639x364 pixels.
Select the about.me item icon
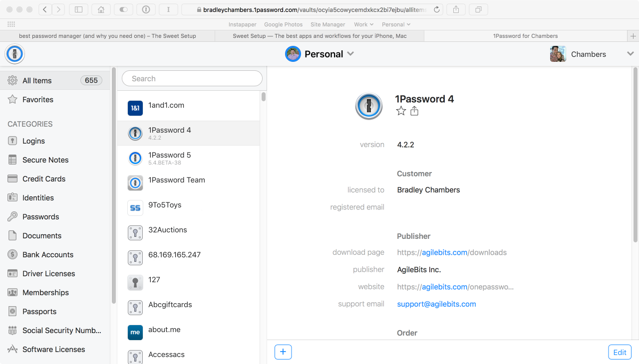pos(135,332)
